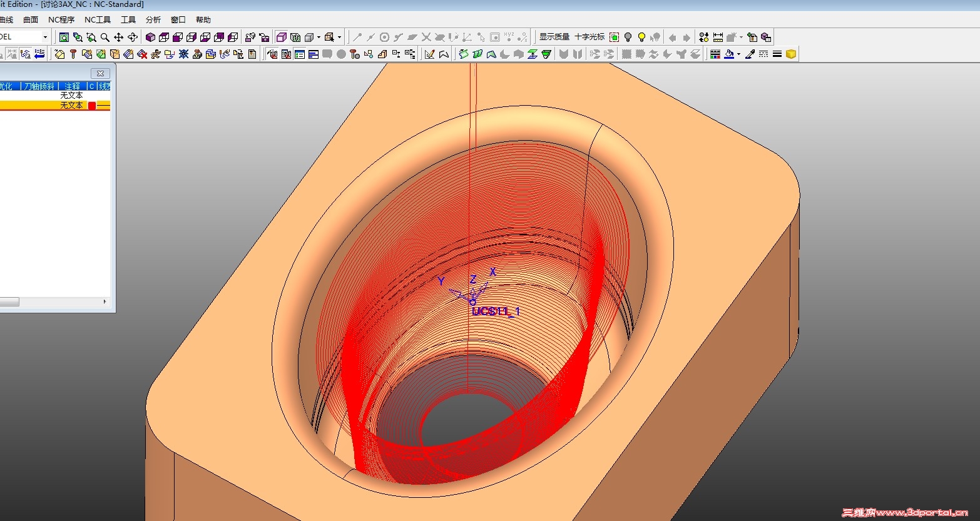Click the double-cube move toolpath icon
This screenshot has width=980, height=521.
pos(211,54)
